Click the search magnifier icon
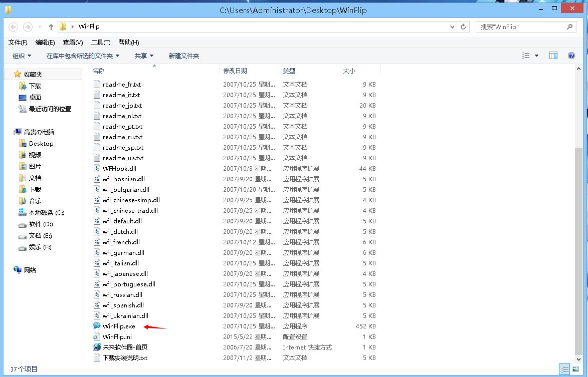This screenshot has width=588, height=377. pyautogui.click(x=569, y=27)
